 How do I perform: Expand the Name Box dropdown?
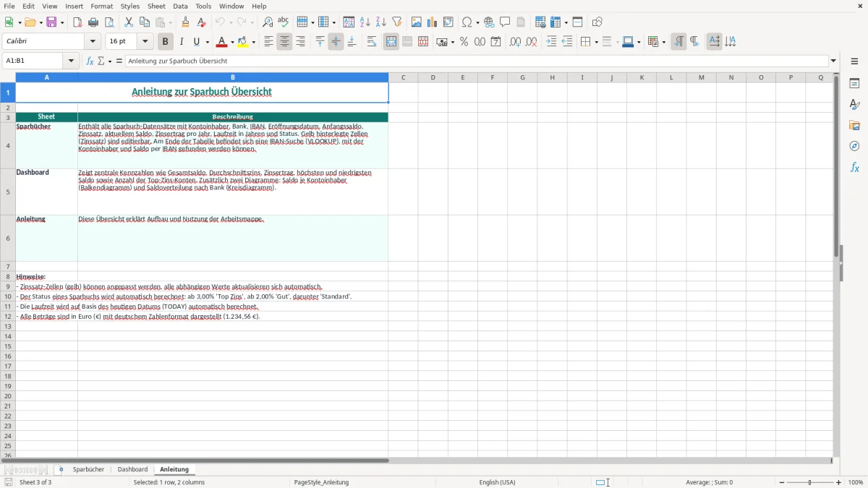tap(71, 61)
